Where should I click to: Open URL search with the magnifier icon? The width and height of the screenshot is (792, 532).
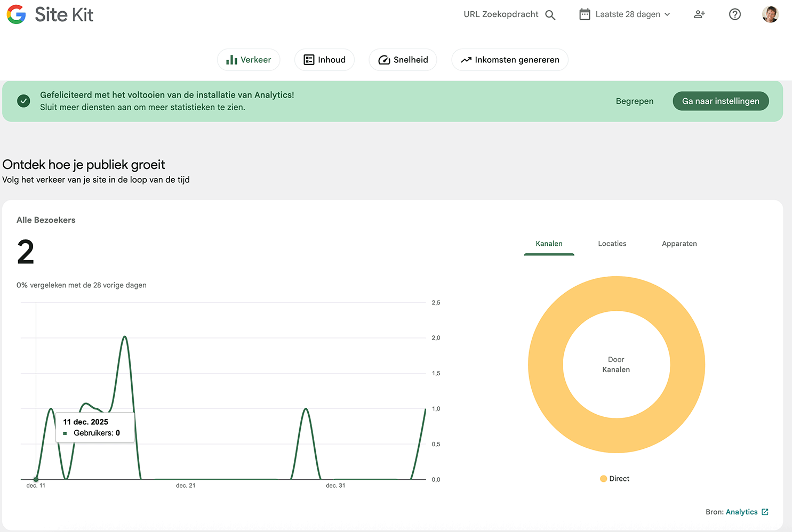coord(550,14)
